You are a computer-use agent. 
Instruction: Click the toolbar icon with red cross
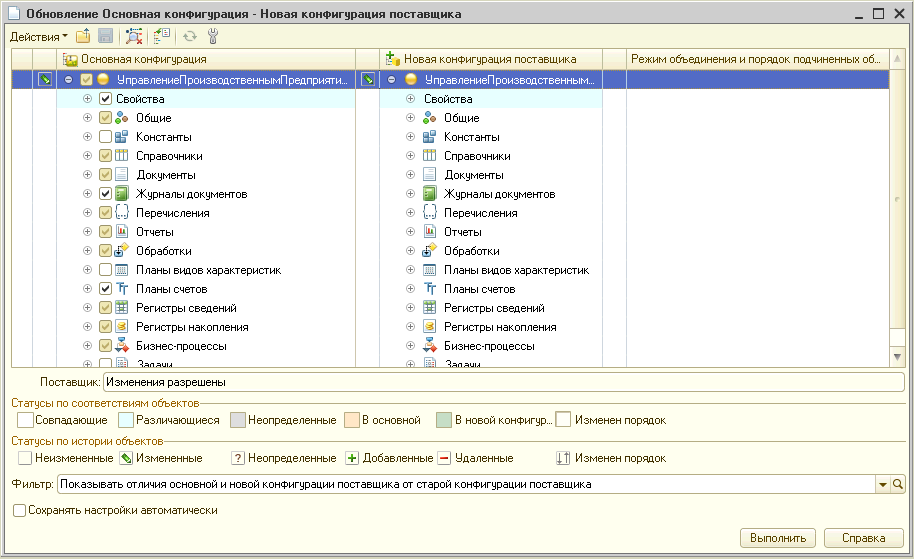(x=134, y=36)
